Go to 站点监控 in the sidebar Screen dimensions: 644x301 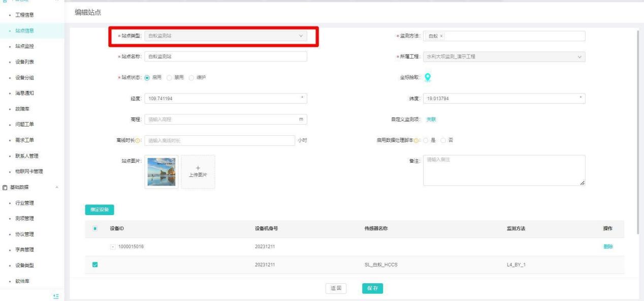(x=25, y=46)
